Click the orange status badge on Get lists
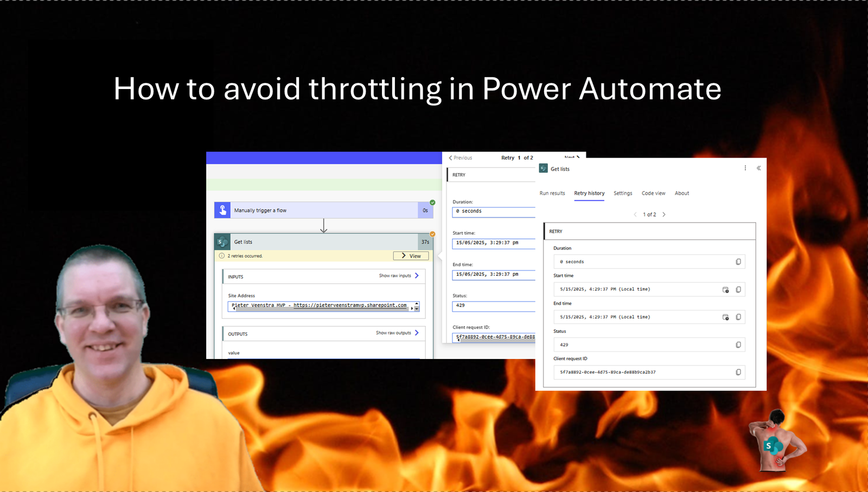The height and width of the screenshot is (492, 868). click(x=432, y=234)
